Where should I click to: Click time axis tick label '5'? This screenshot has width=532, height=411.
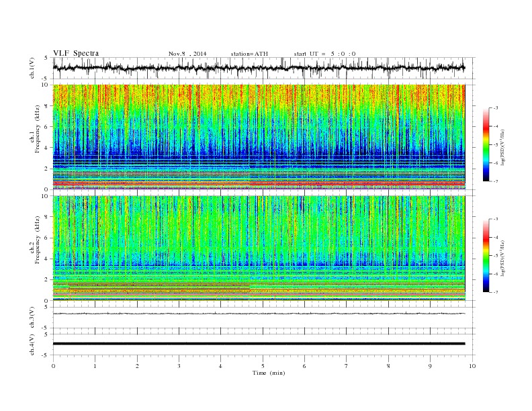(x=263, y=366)
